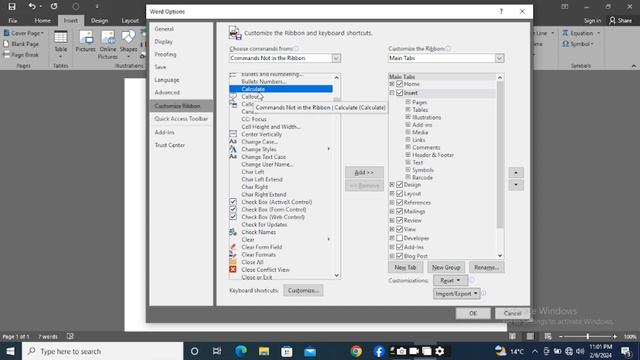The height and width of the screenshot is (360, 640).
Task: Click the New Tab button
Action: [x=405, y=267]
